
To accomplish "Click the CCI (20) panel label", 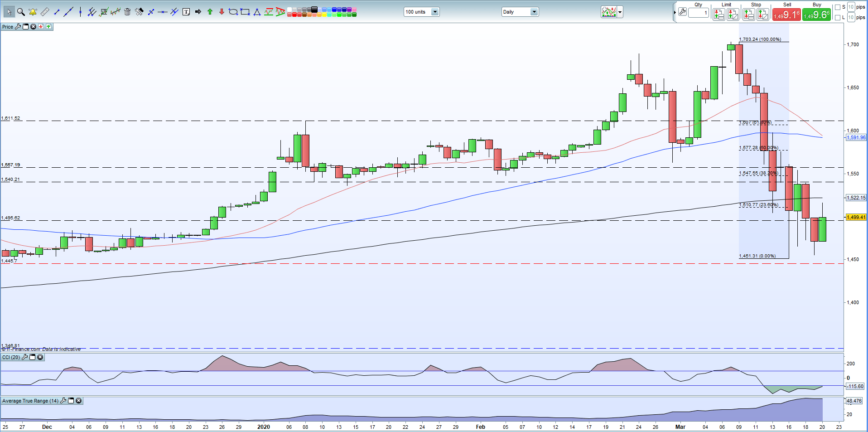I will coord(11,357).
